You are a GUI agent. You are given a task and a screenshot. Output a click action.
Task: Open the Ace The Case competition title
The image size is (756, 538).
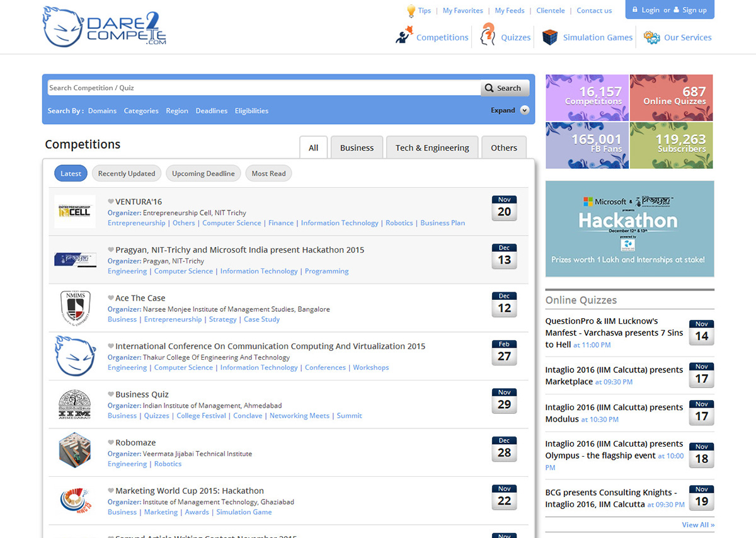pyautogui.click(x=140, y=298)
